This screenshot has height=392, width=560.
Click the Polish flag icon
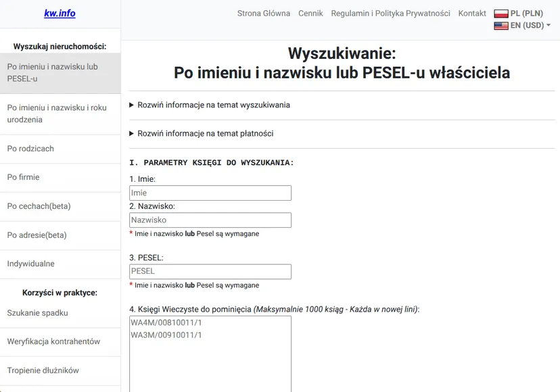(500, 14)
